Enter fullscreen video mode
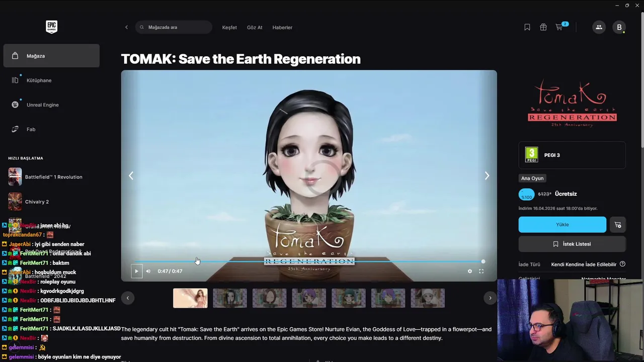644x362 pixels. tap(481, 271)
